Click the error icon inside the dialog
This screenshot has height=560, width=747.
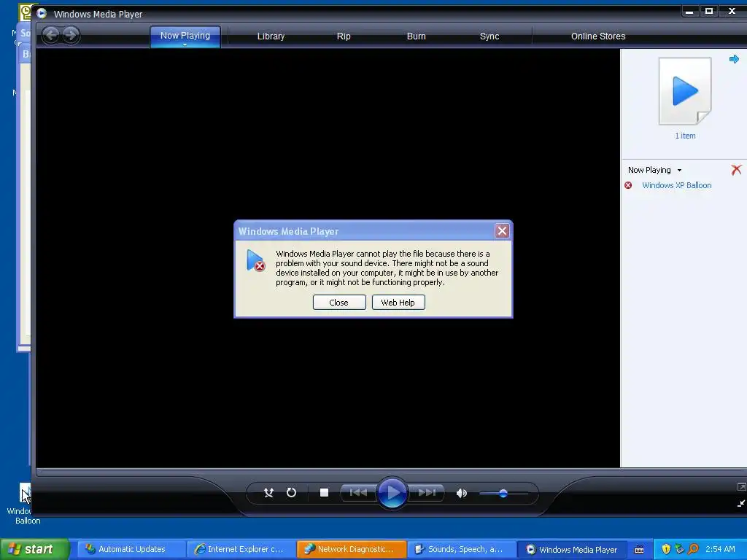pos(256,260)
